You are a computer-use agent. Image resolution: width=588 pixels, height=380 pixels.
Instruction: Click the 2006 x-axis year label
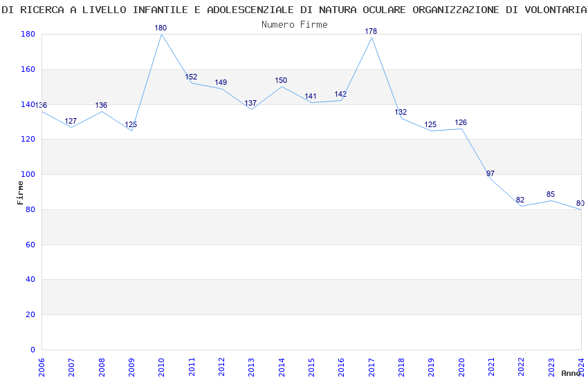[x=42, y=368]
